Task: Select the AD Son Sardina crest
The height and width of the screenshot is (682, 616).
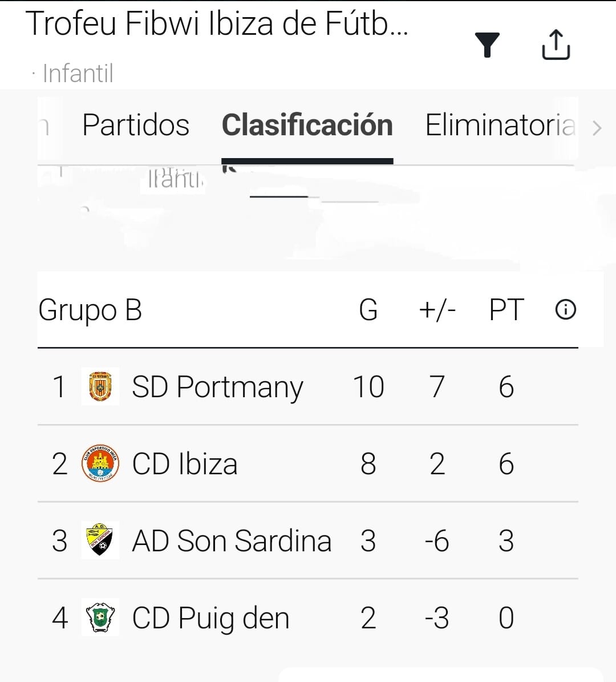Action: point(100,540)
